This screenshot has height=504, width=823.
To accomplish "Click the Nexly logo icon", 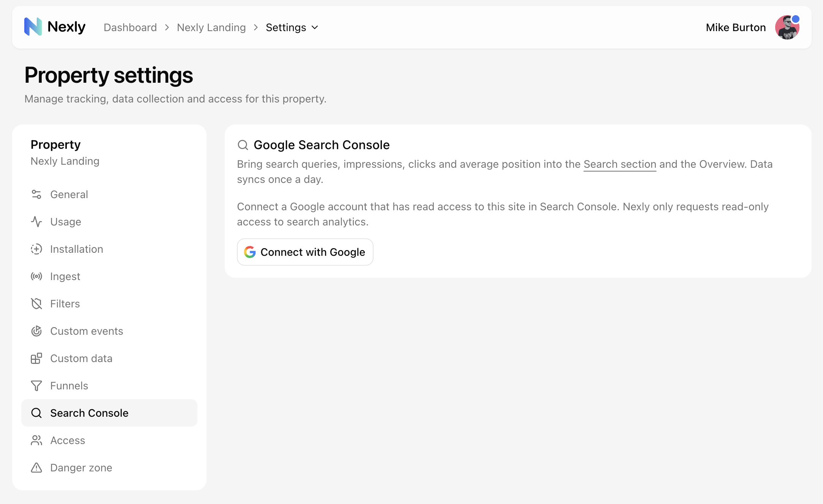I will click(33, 27).
